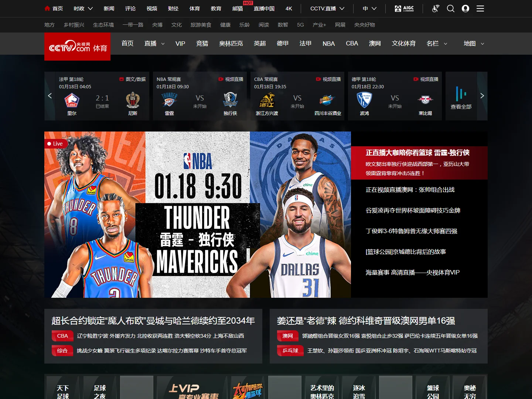This screenshot has width=532, height=399.
Task: Open the 篮球公园 program thumbnail
Action: click(433, 387)
